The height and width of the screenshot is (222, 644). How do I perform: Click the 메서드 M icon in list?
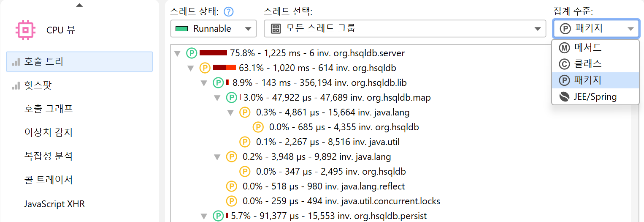(564, 48)
